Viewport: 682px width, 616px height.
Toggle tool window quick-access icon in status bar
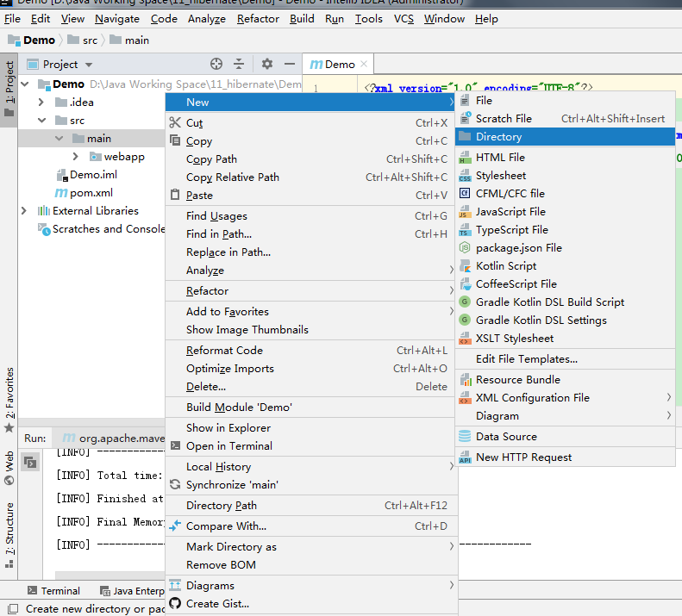pos(13,608)
